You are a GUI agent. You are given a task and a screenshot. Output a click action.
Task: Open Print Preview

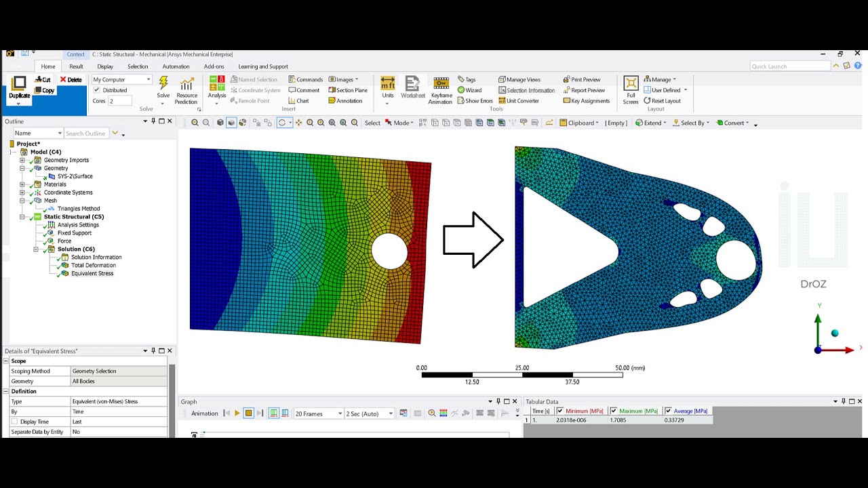point(582,79)
